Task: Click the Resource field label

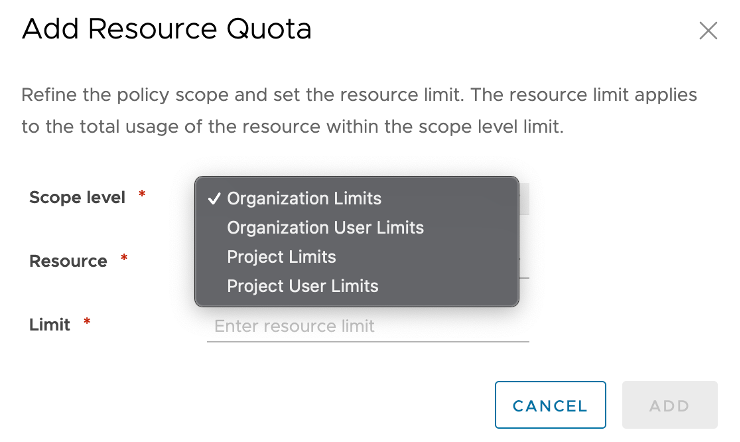Action: click(x=68, y=261)
